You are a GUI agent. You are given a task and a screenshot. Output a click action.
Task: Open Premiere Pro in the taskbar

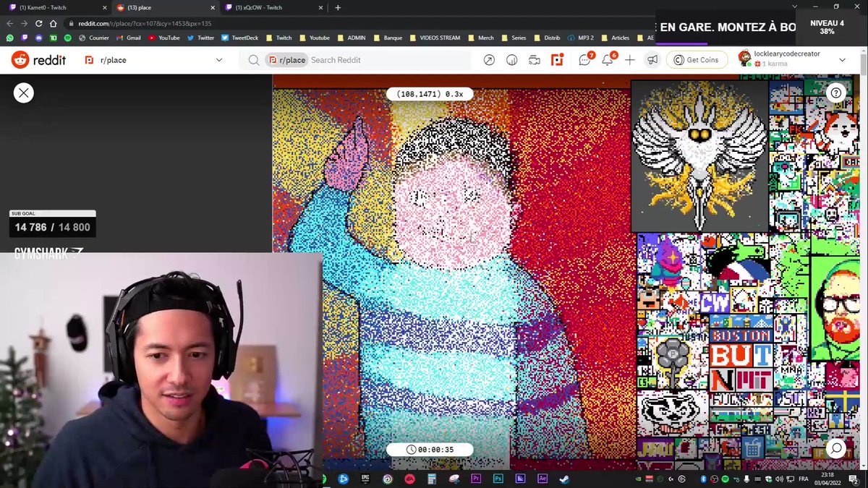pyautogui.click(x=476, y=479)
